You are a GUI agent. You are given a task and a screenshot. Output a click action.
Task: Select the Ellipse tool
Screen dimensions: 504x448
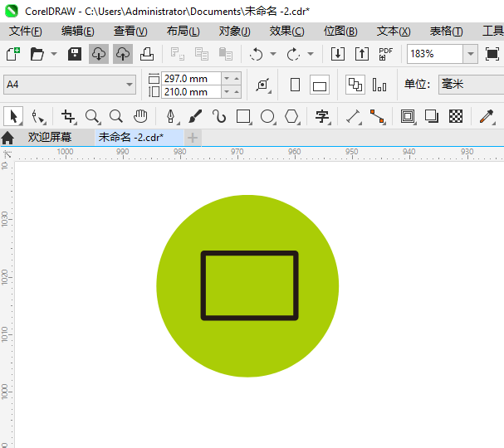pyautogui.click(x=267, y=116)
